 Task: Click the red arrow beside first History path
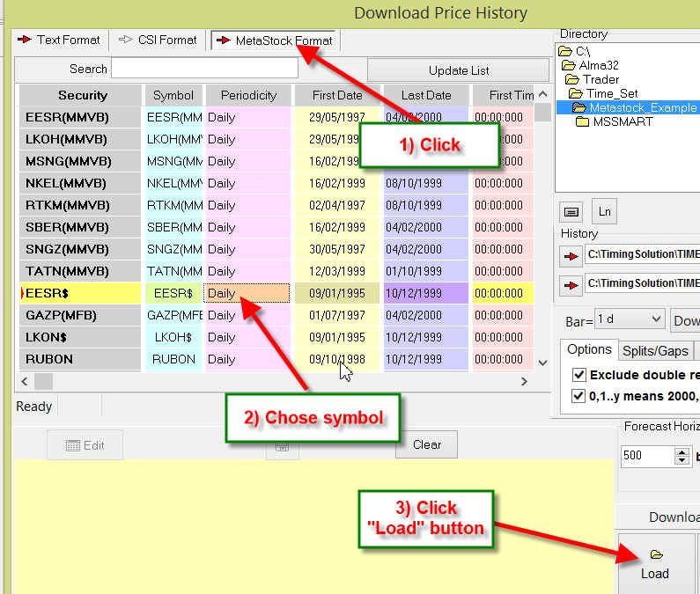pos(570,256)
